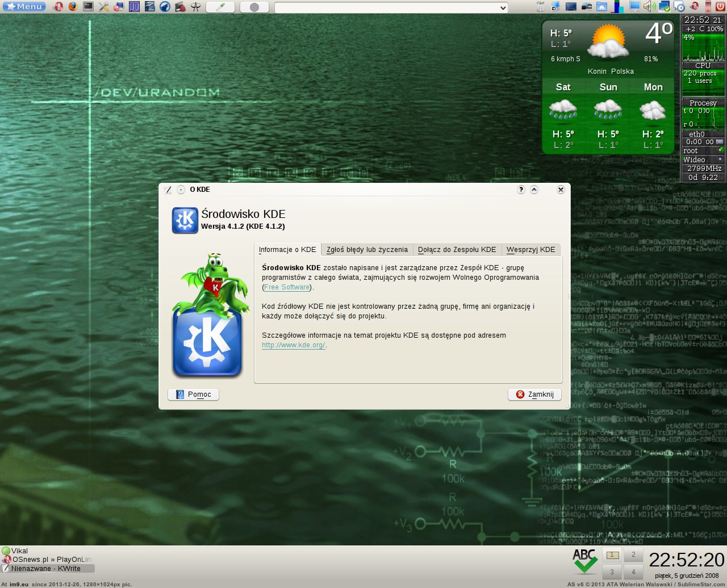Viewport: 727px width, 588px height.
Task: Switch to Nienazwane - KWrite taskbar entry
Action: click(47, 568)
